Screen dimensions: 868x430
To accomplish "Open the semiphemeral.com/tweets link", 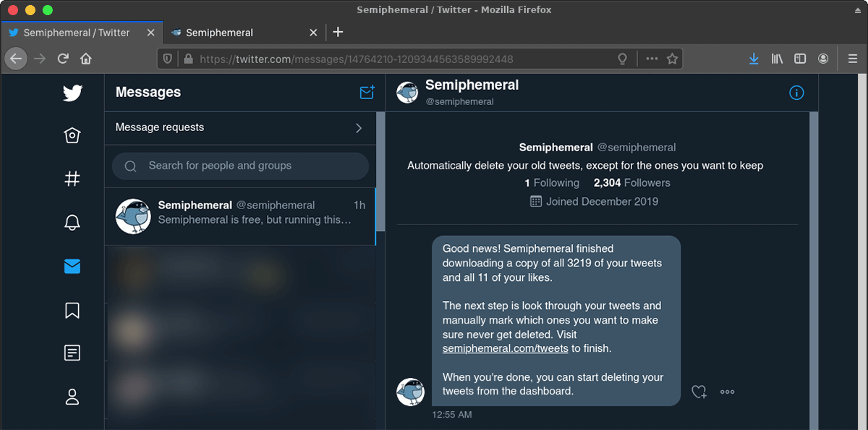I will coord(505,348).
